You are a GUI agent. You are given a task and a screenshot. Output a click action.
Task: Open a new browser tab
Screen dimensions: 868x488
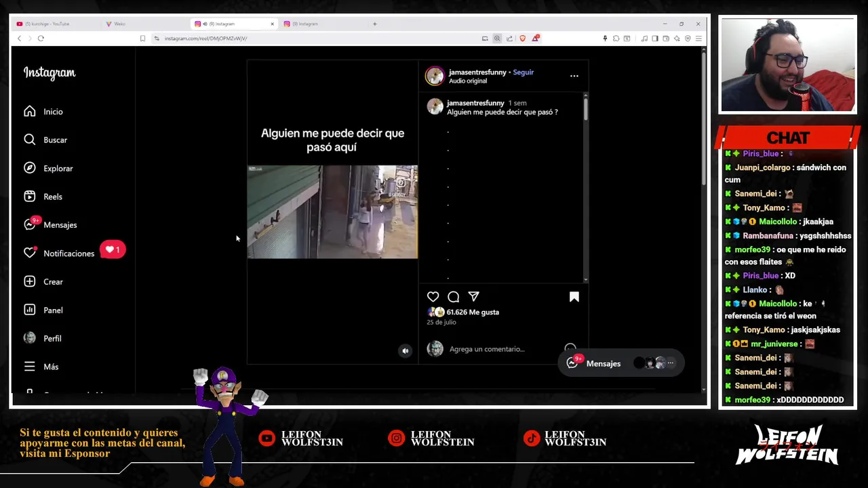(x=374, y=24)
